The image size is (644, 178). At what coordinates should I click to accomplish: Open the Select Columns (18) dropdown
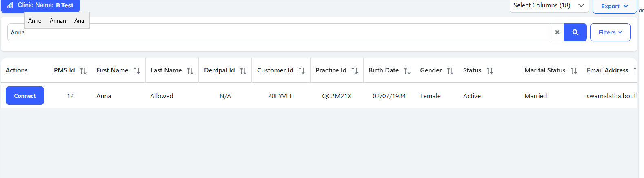click(549, 5)
